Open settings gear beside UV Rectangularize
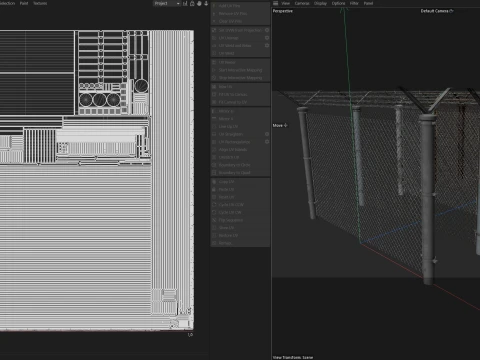 (x=267, y=142)
